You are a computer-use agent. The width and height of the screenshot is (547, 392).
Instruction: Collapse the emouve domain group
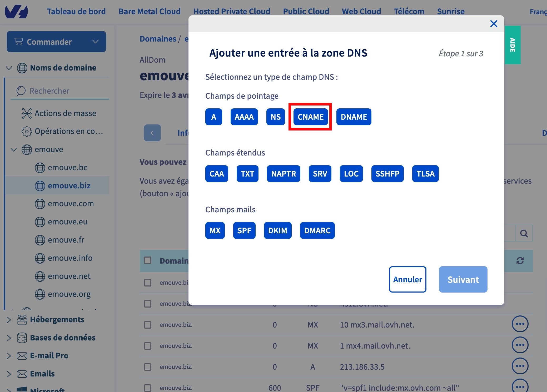(14, 149)
